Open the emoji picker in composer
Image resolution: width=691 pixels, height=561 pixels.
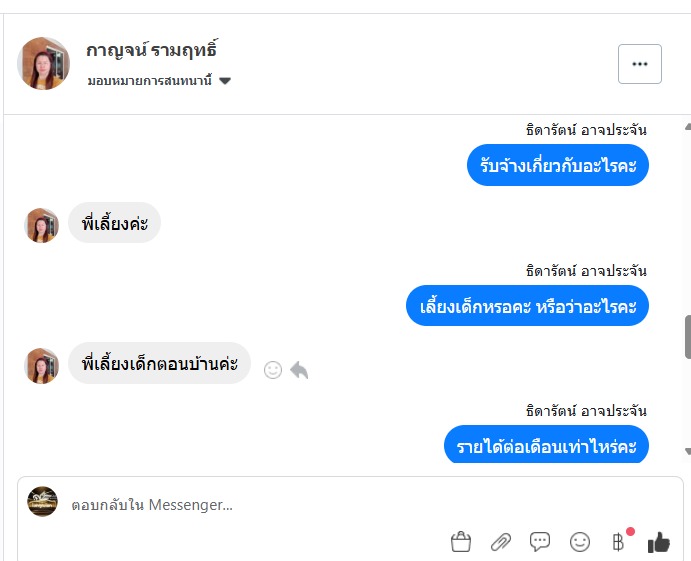[580, 542]
